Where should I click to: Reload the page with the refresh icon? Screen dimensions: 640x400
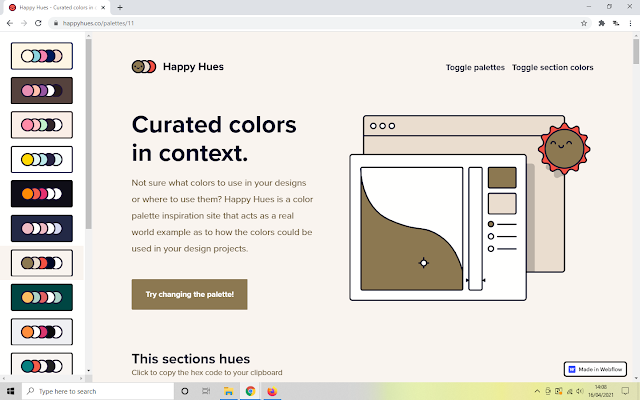pyautogui.click(x=38, y=23)
